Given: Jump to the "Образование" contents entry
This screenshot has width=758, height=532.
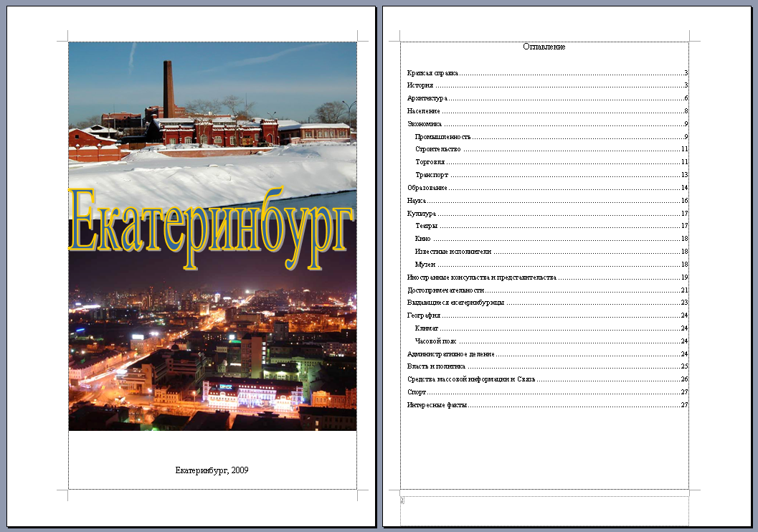Looking at the screenshot, I should coord(547,187).
